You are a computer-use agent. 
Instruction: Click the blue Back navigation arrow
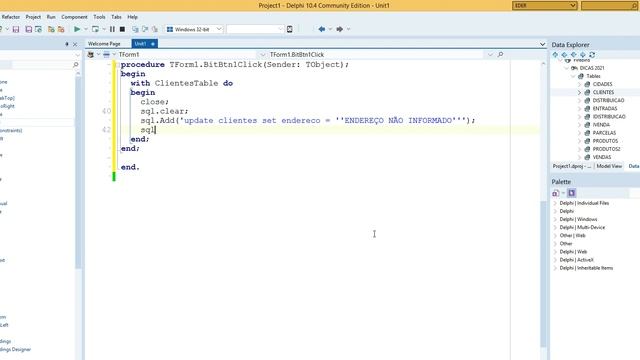(322, 29)
